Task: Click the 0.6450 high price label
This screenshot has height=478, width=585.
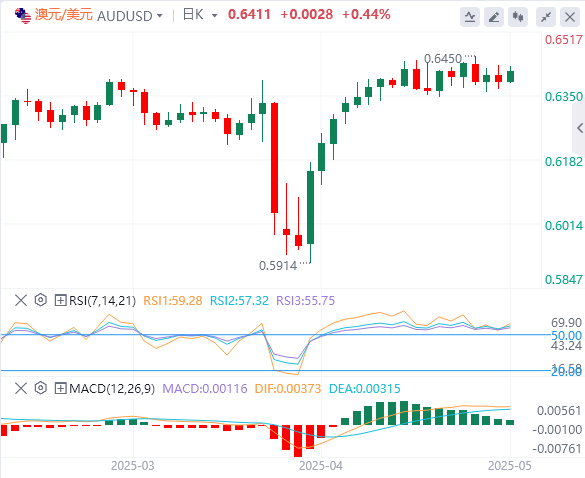Action: click(443, 59)
